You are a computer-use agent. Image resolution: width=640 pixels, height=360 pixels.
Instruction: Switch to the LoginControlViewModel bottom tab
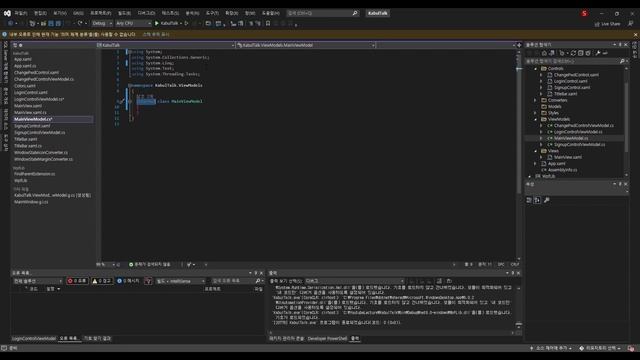point(34,339)
